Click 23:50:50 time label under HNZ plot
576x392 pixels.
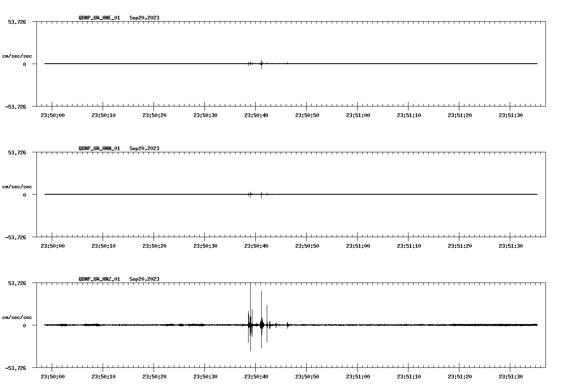pyautogui.click(x=307, y=377)
